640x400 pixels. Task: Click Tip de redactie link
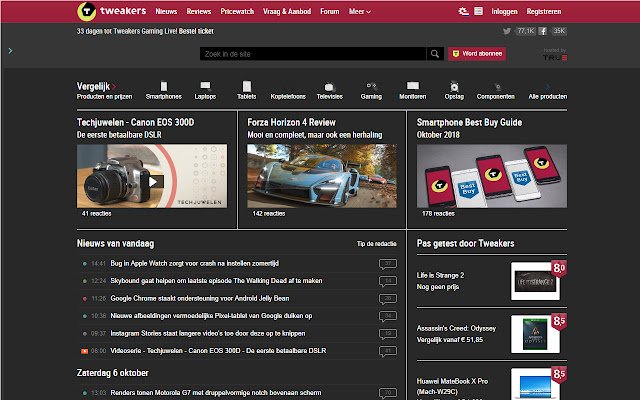coord(376,244)
